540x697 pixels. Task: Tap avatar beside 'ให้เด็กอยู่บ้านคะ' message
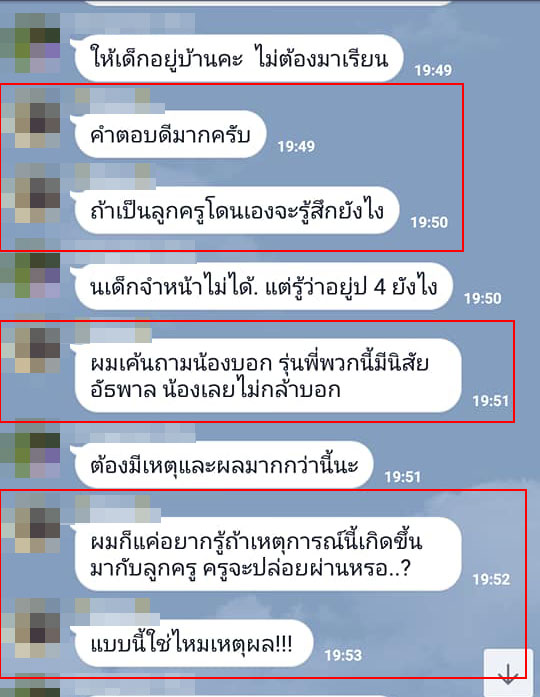(30, 43)
